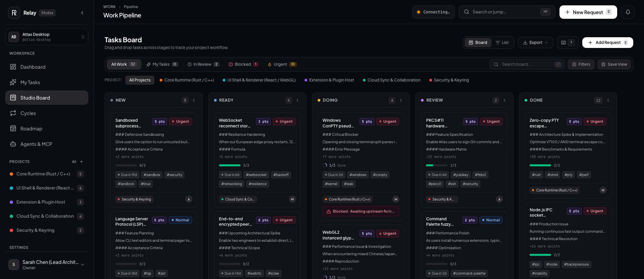Switch to the Board view
Screen dimensions: 644x279
[478, 43]
